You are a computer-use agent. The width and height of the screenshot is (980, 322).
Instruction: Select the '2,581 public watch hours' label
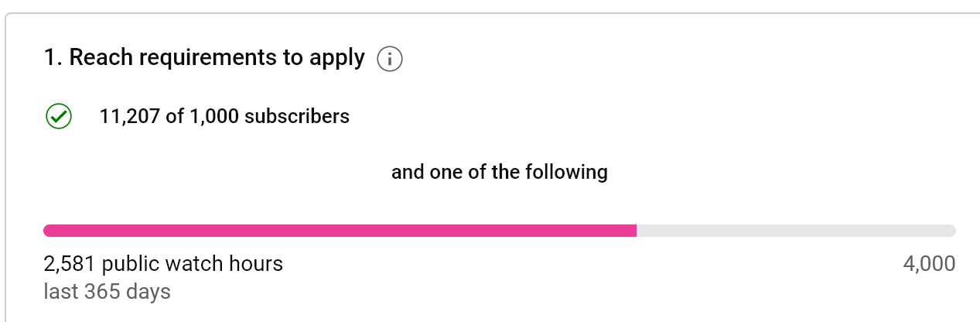(x=164, y=265)
